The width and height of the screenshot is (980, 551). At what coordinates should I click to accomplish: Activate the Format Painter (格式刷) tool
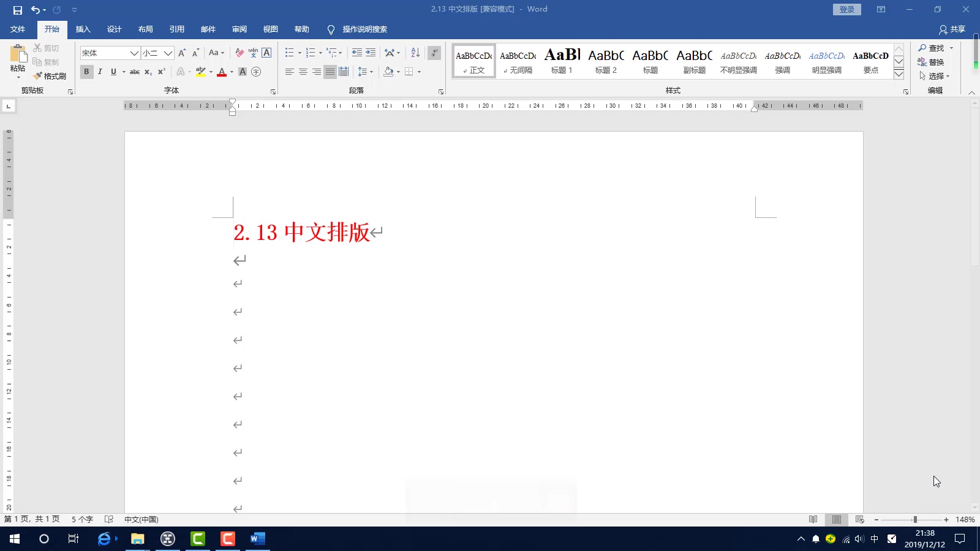pyautogui.click(x=50, y=76)
